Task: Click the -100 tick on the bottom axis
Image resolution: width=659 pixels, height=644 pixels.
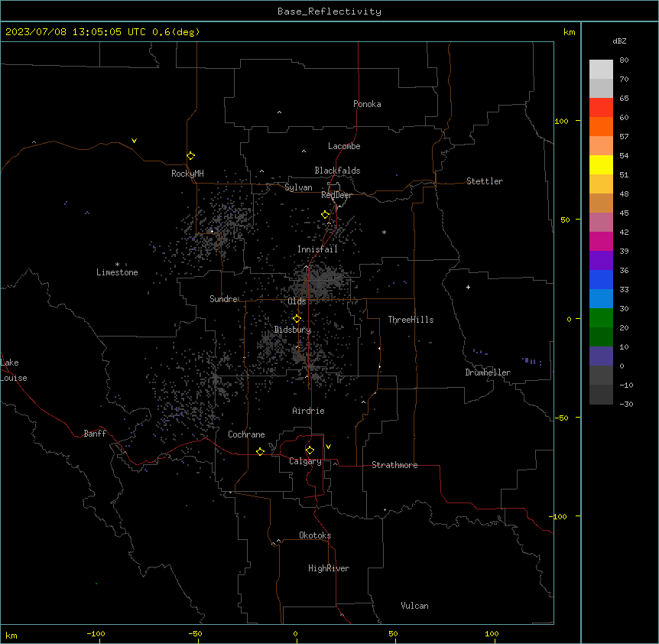Action: tap(96, 633)
